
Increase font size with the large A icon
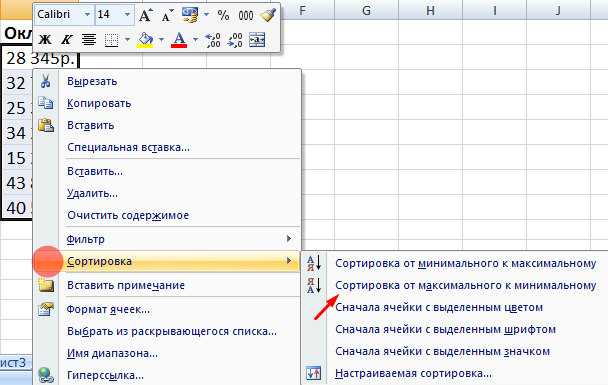[146, 15]
